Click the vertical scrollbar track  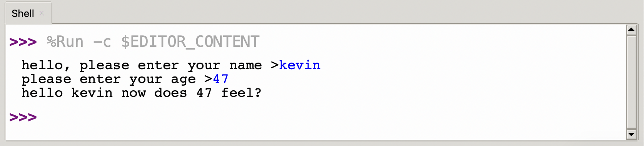click(x=631, y=82)
